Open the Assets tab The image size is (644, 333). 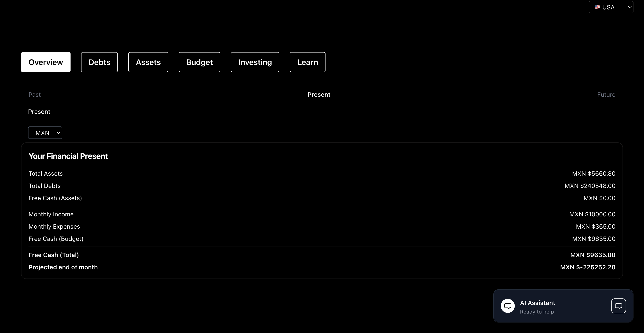pos(148,62)
